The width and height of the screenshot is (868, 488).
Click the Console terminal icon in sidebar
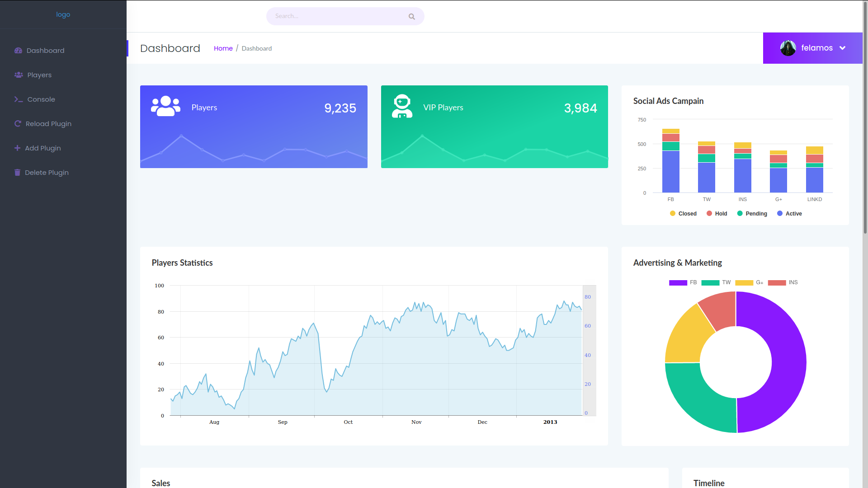point(19,99)
